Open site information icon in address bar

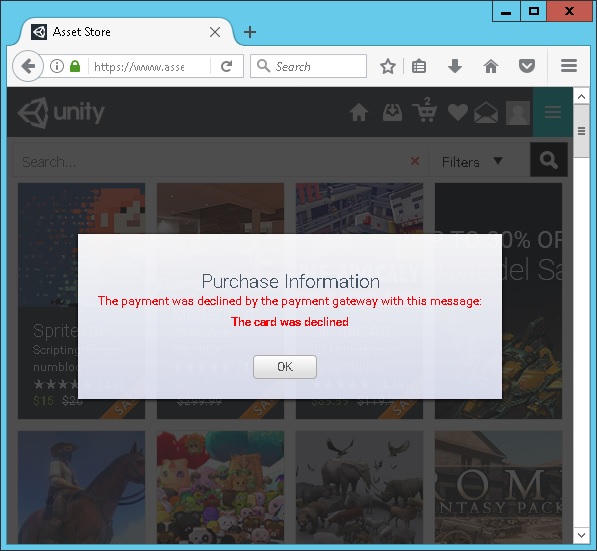(57, 66)
